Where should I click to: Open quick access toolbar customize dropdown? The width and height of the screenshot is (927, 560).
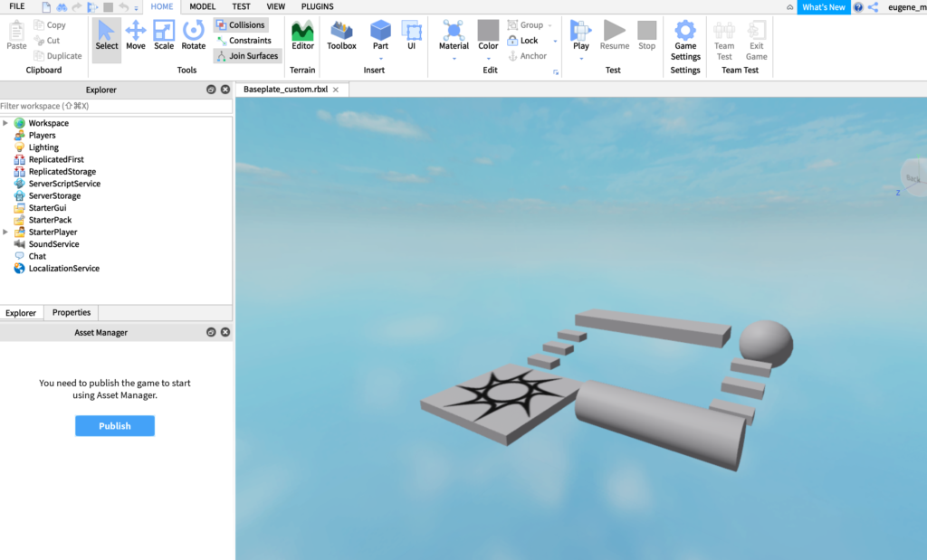coord(136,8)
